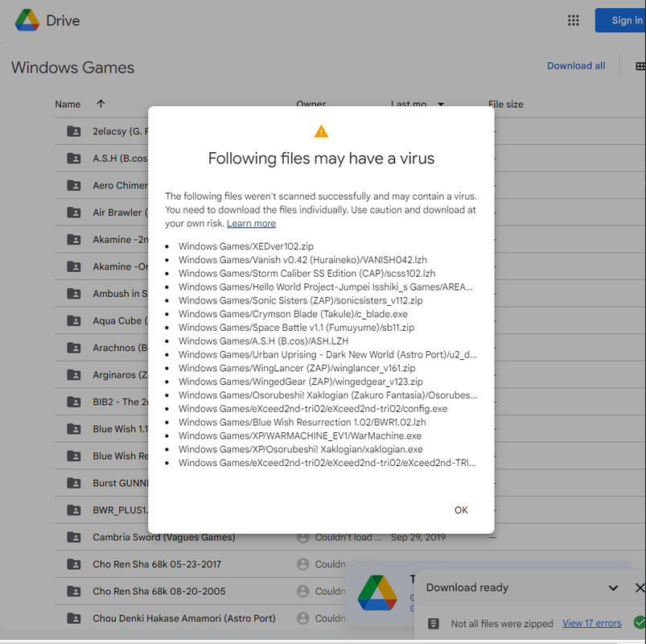Image resolution: width=646 pixels, height=644 pixels.
Task: Click the WarMachine.exe list entry
Action: tap(300, 436)
